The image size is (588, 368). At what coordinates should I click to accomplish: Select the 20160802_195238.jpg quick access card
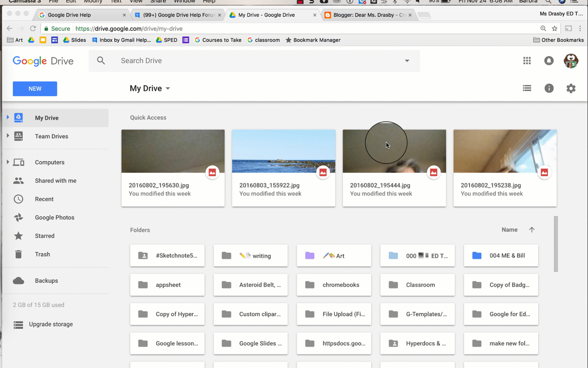click(x=505, y=168)
